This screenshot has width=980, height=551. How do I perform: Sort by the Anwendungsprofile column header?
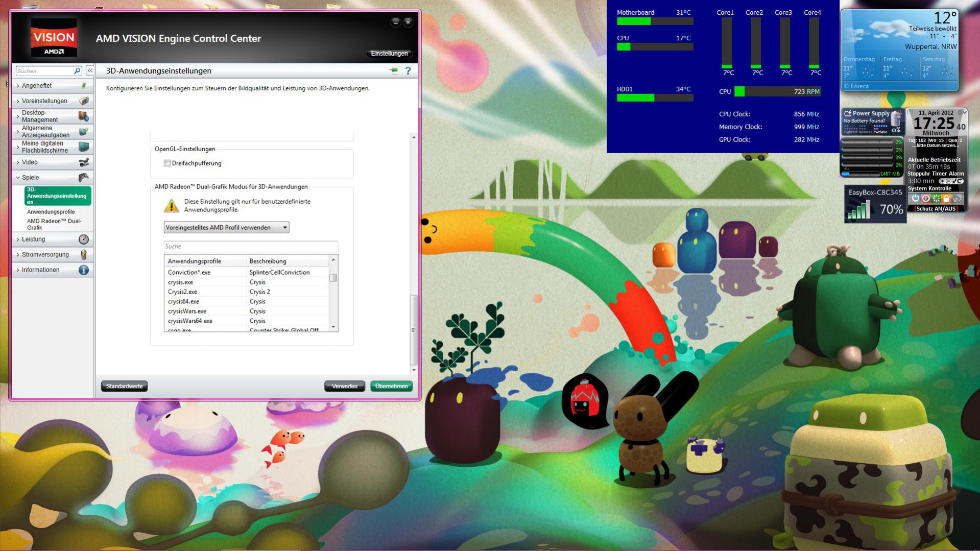(x=205, y=261)
